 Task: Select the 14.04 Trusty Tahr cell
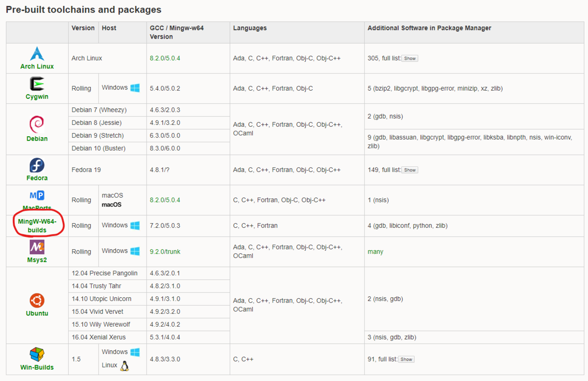pyautogui.click(x=107, y=286)
